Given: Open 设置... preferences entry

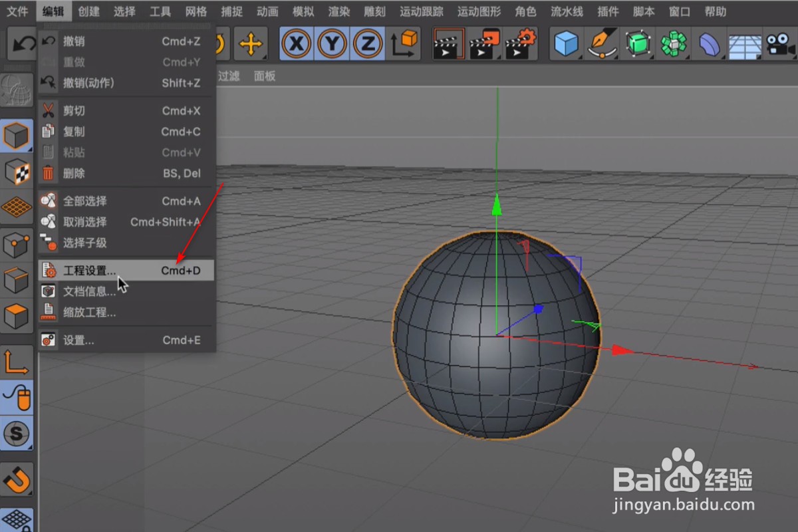Looking at the screenshot, I should [126, 340].
